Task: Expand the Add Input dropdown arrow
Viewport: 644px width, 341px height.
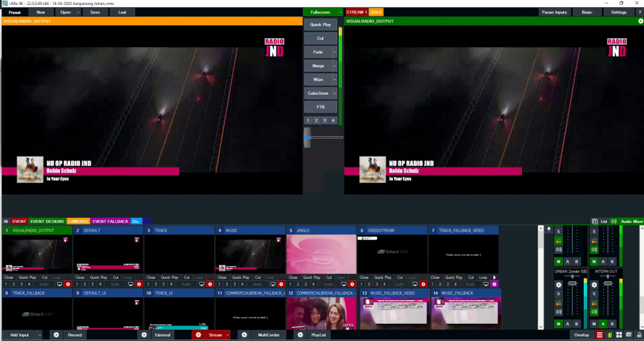Action: click(x=40, y=335)
